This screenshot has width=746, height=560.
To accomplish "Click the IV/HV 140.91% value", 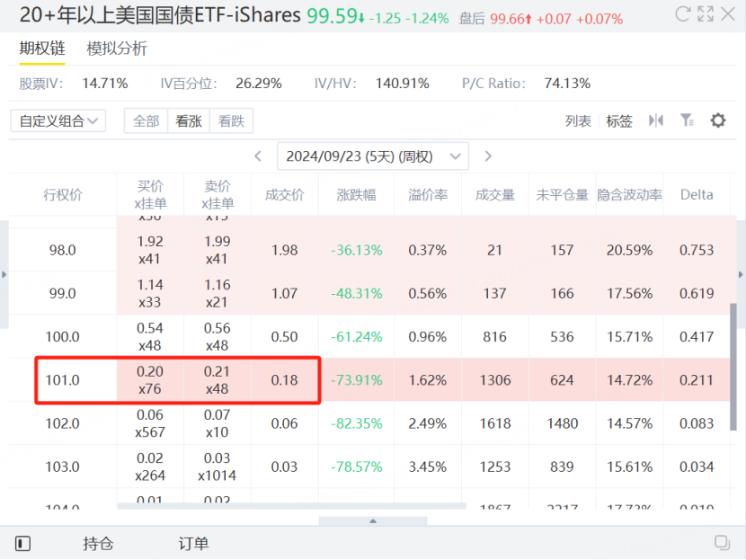I will click(403, 84).
